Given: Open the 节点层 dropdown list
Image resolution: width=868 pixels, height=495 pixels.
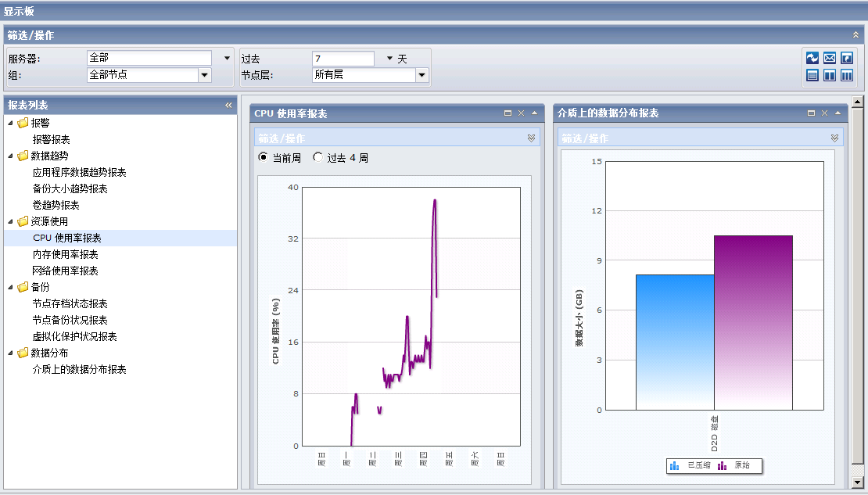Looking at the screenshot, I should point(422,75).
